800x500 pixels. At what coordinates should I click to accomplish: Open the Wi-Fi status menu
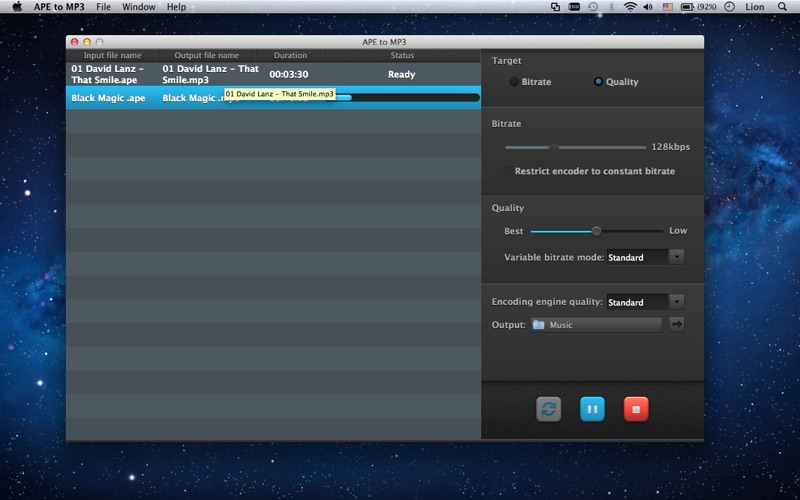coord(631,7)
